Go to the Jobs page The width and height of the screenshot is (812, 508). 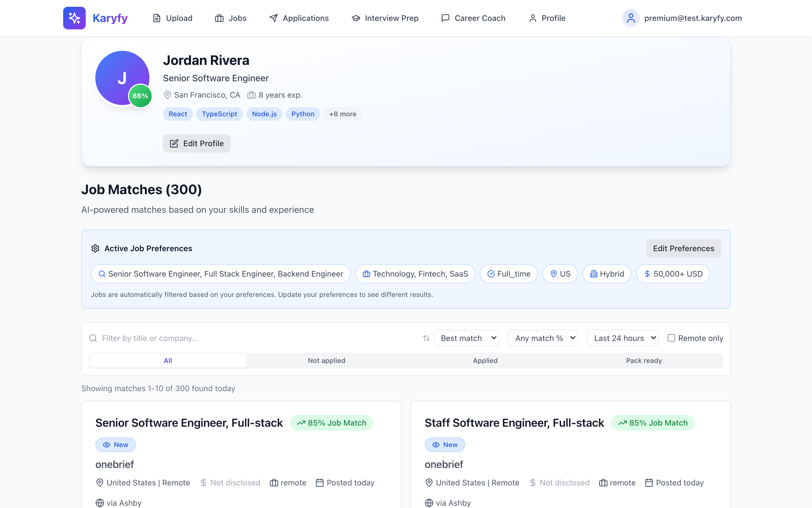231,18
